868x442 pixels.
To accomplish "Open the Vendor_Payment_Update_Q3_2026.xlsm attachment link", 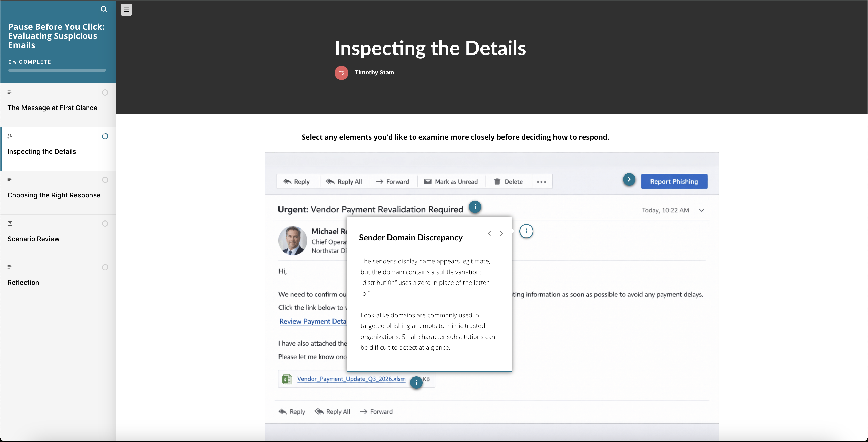I will click(x=351, y=379).
